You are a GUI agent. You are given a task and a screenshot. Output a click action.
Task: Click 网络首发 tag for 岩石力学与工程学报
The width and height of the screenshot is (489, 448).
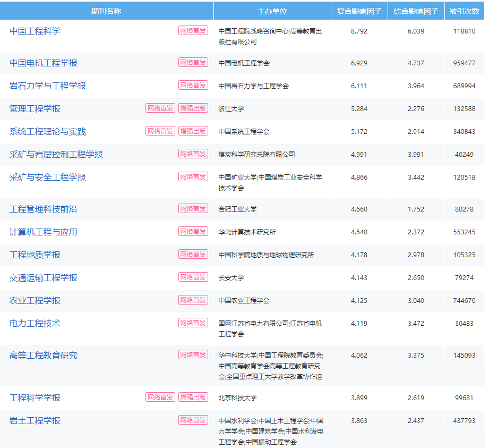tap(193, 85)
